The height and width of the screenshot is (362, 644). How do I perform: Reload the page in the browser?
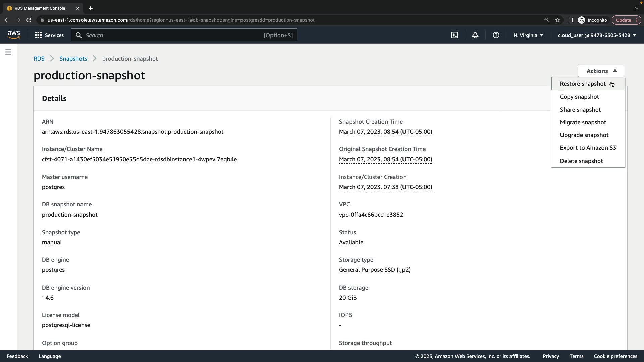coord(29,20)
